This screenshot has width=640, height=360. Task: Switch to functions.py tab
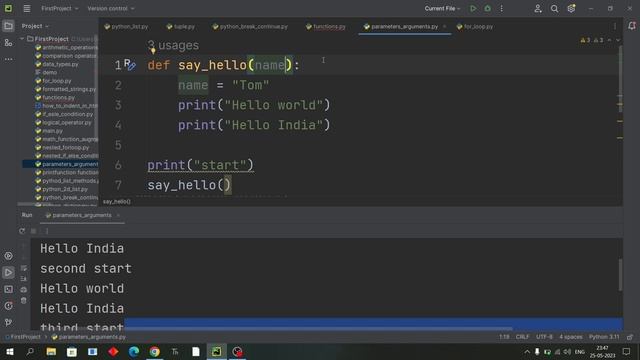(325, 27)
